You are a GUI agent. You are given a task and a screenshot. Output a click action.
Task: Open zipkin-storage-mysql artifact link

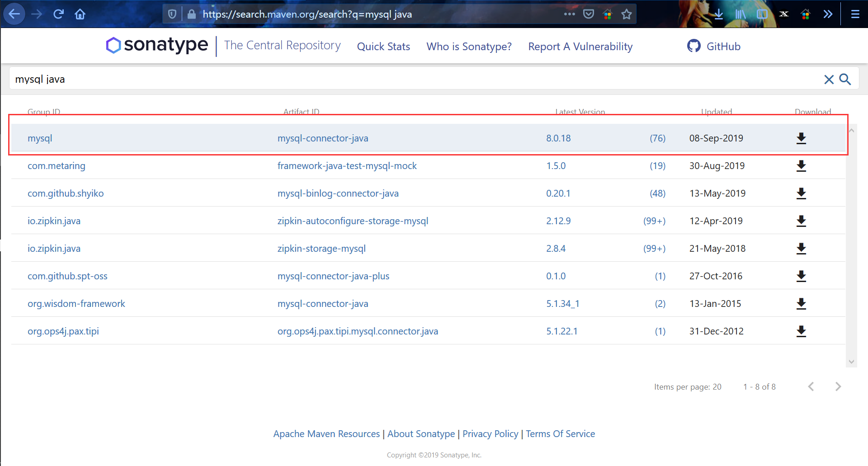point(321,249)
